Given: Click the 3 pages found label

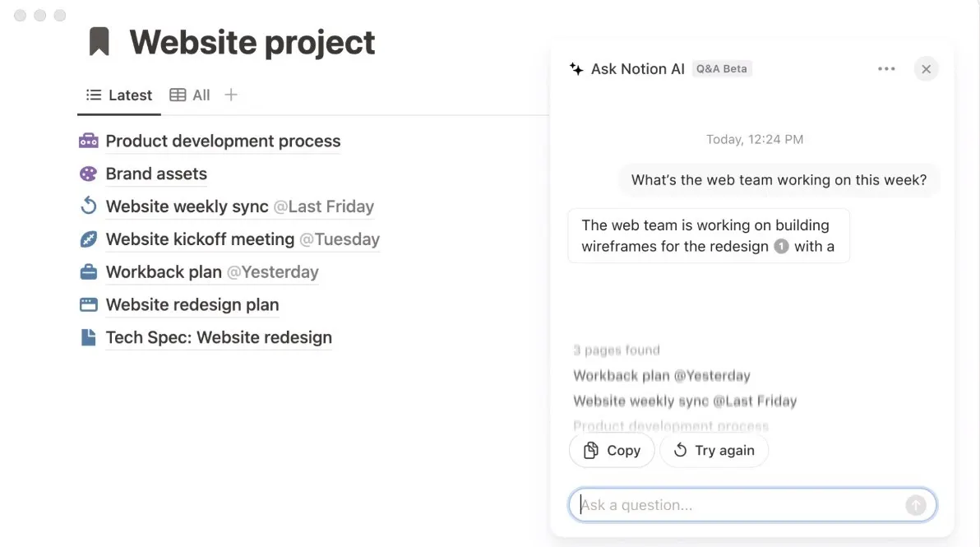Looking at the screenshot, I should point(617,350).
